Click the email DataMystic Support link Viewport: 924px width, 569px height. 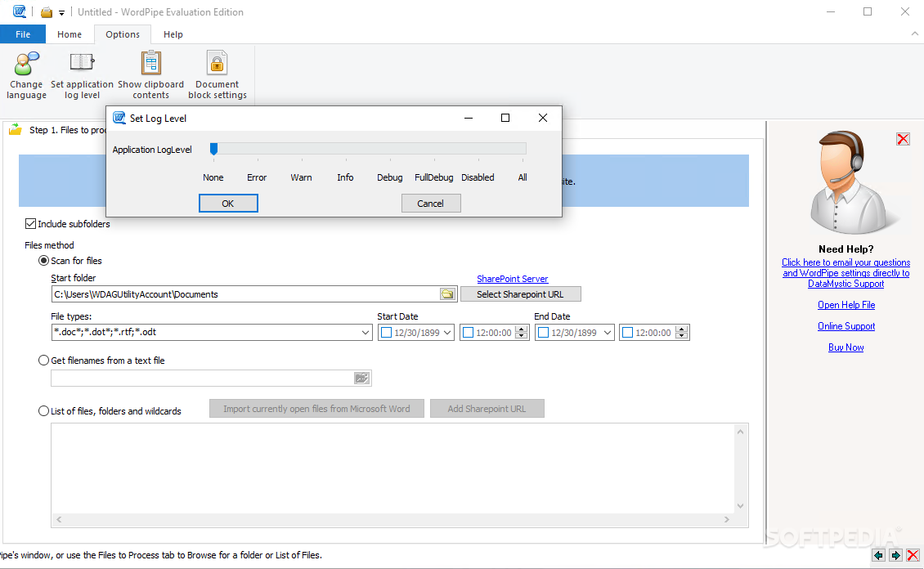[846, 273]
